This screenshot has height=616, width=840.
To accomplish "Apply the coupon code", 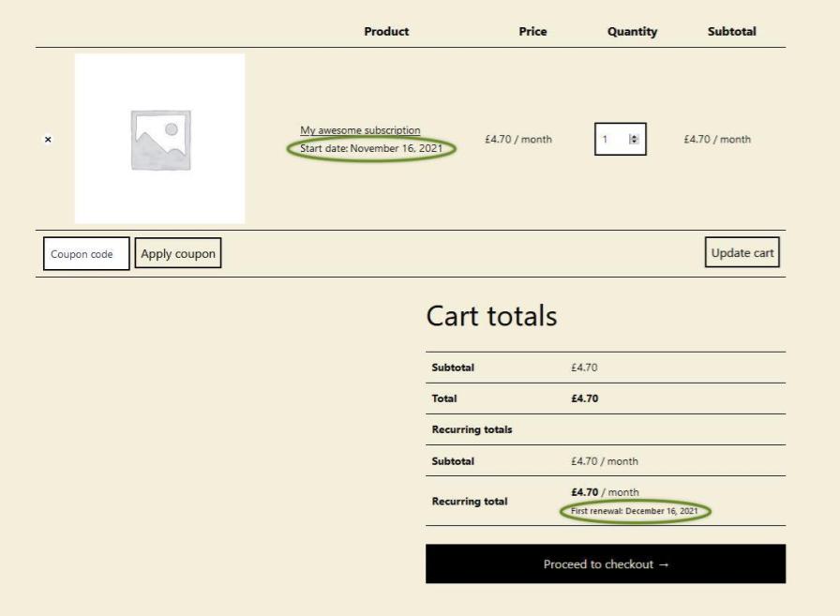I will 178,253.
